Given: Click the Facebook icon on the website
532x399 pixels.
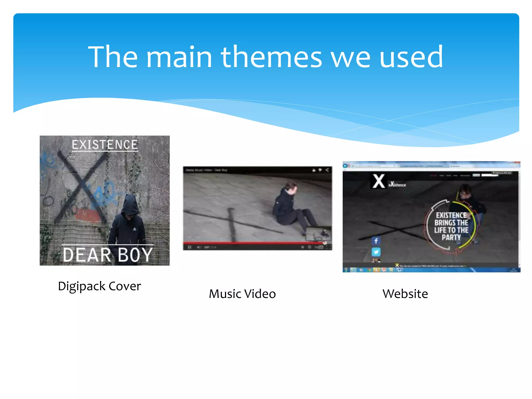Looking at the screenshot, I should click(376, 241).
